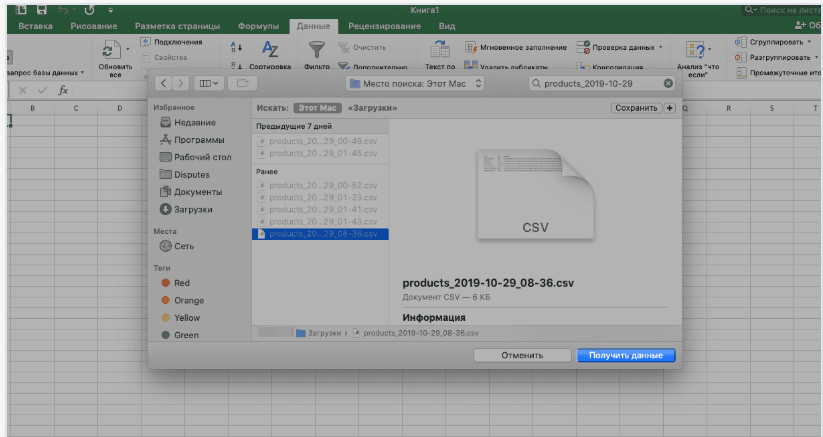
Task: Switch to the Формулы ribbon tab
Action: point(258,26)
